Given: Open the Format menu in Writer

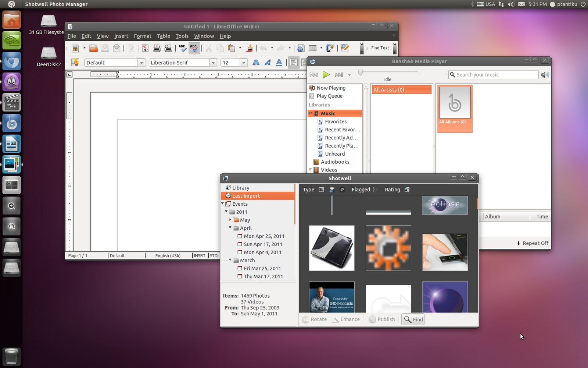Looking at the screenshot, I should tap(143, 36).
